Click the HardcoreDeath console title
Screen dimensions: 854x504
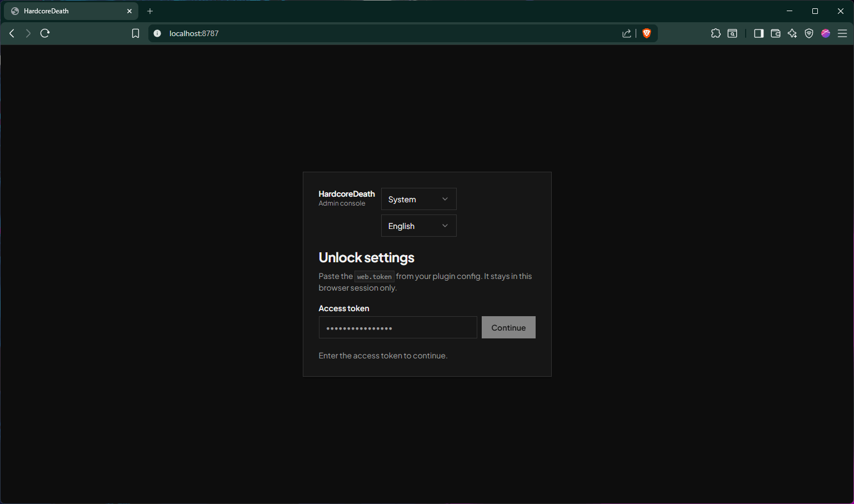[x=347, y=194]
